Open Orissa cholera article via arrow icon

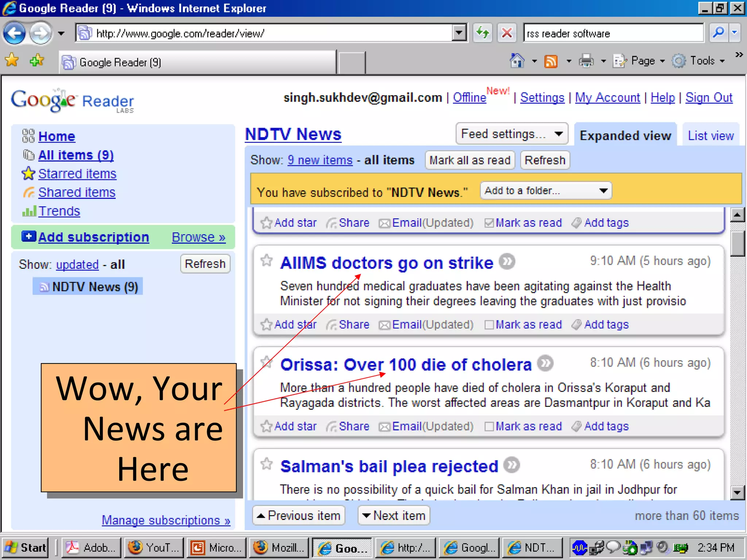coord(545,363)
